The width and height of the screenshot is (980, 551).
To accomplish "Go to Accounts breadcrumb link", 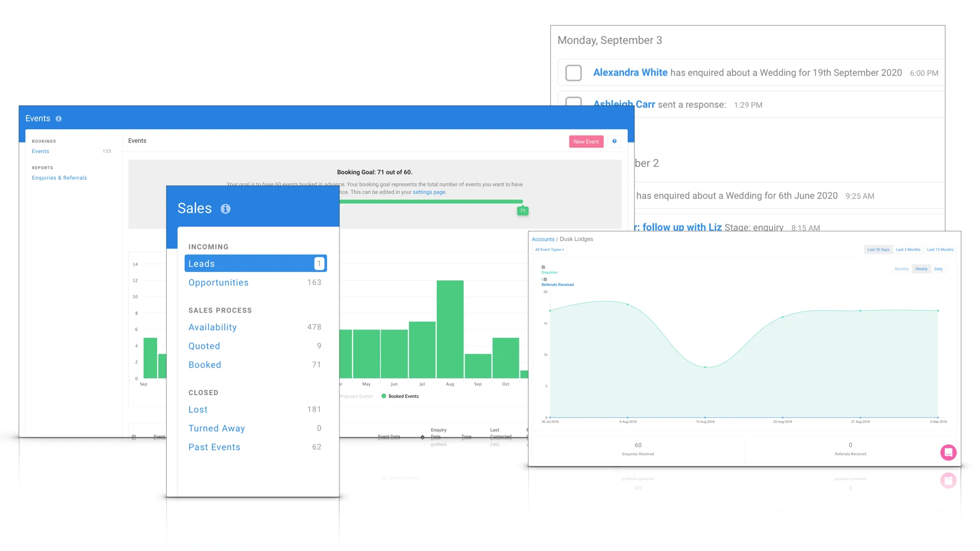I will click(x=543, y=239).
